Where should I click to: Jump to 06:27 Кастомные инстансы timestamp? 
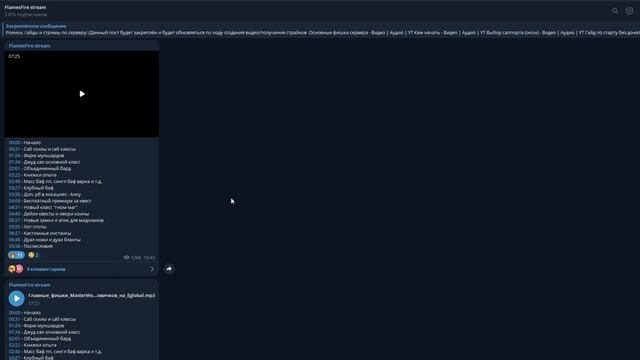14,233
